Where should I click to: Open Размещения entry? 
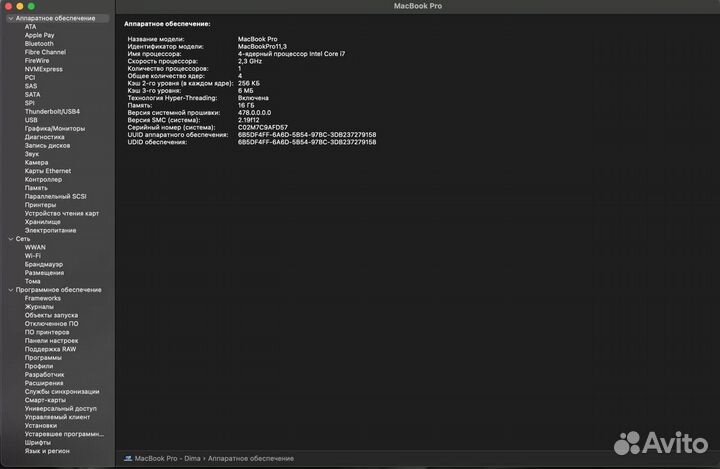point(45,273)
